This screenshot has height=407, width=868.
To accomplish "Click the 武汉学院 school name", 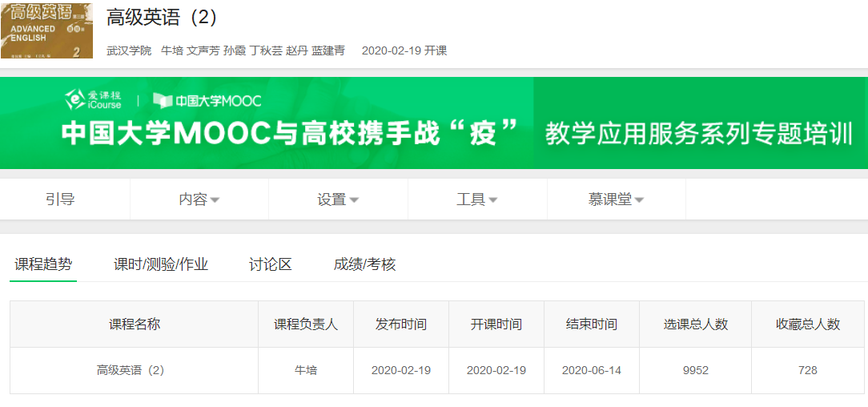I will 129,50.
